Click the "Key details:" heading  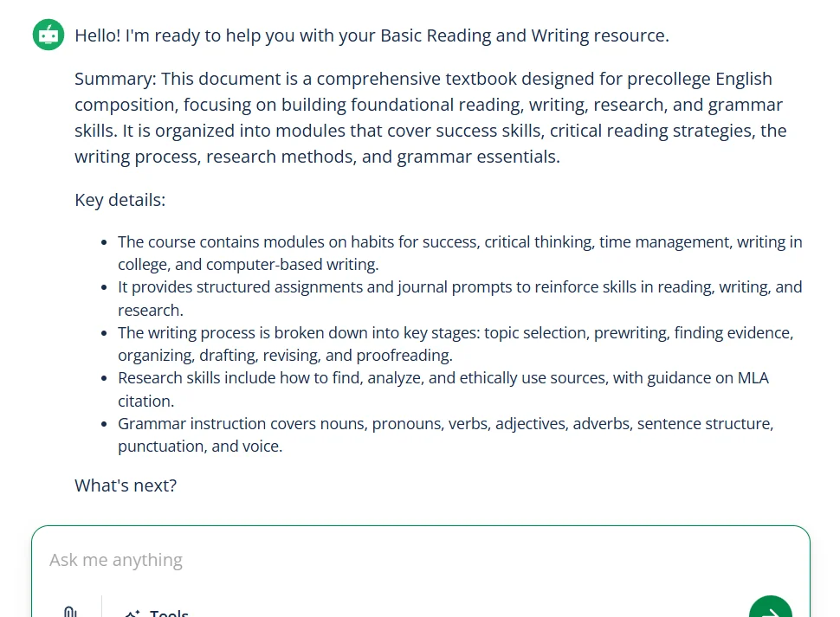click(120, 200)
